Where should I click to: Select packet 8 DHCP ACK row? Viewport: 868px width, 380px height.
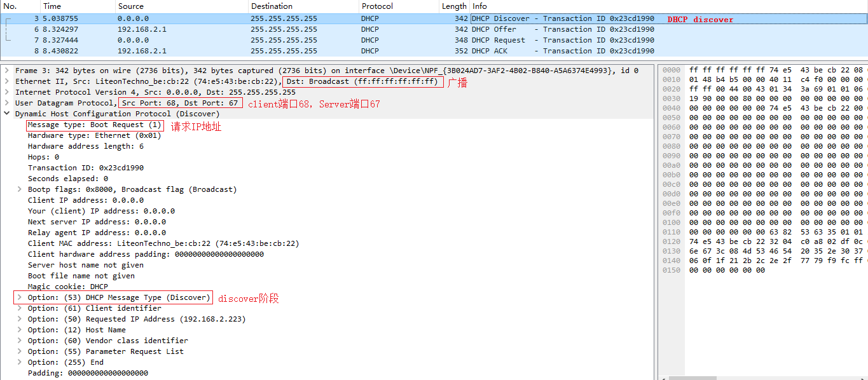point(434,51)
